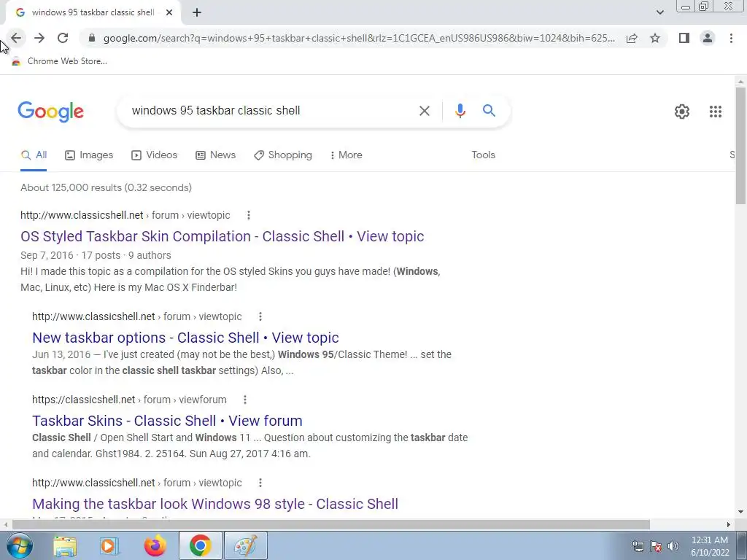
Task: Switch to the Images tab
Action: pyautogui.click(x=89, y=155)
